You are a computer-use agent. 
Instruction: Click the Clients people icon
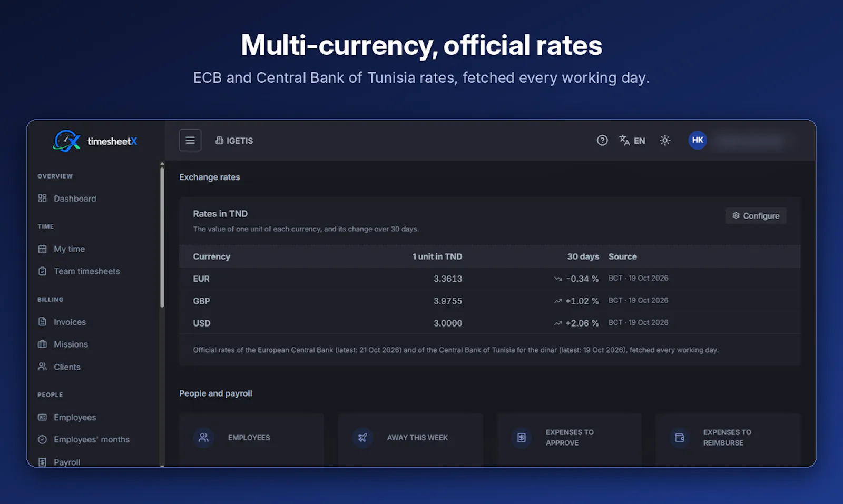click(x=42, y=367)
